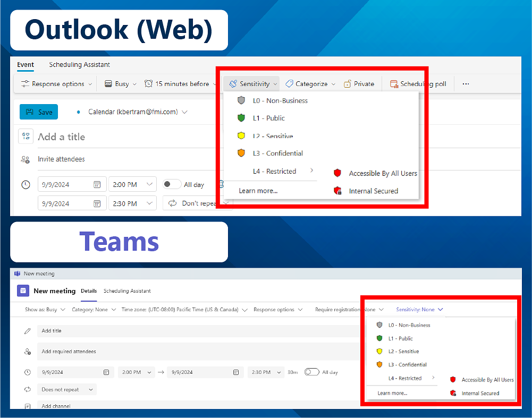The image size is (532, 418).
Task: Click Teams Add required attendees field
Action: (x=198, y=352)
